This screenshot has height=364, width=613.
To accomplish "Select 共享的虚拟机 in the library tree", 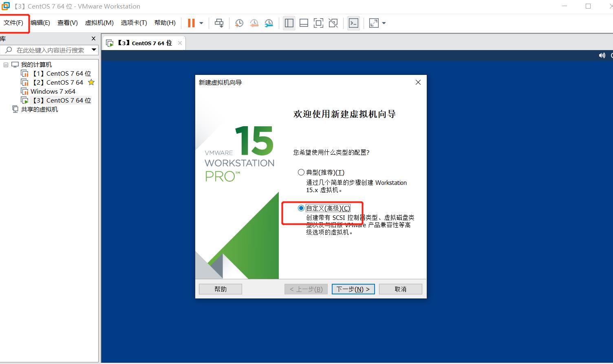I will click(x=40, y=110).
